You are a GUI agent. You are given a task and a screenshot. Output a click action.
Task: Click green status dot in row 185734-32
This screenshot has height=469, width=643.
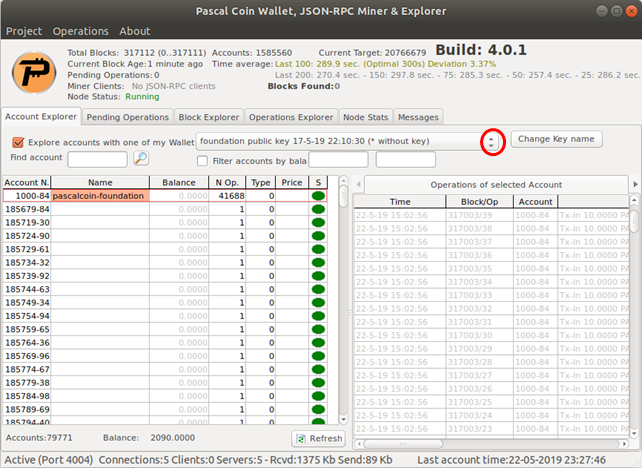point(318,262)
